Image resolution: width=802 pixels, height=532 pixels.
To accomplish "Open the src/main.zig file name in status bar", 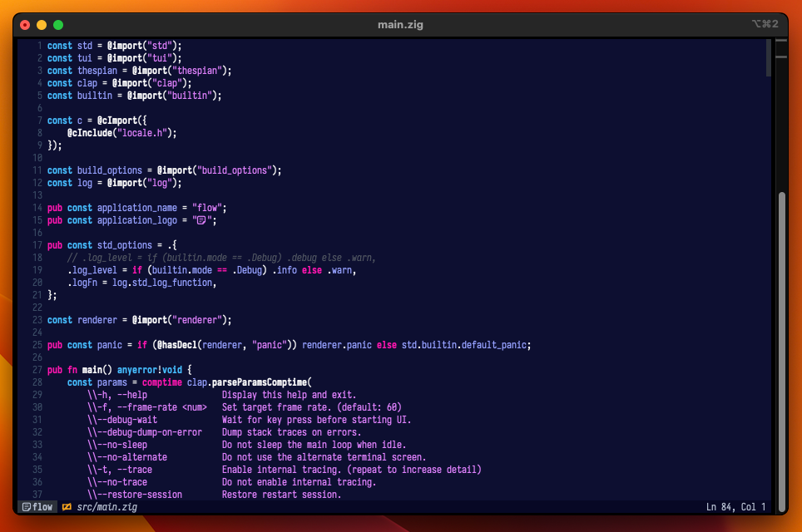I will (x=106, y=507).
